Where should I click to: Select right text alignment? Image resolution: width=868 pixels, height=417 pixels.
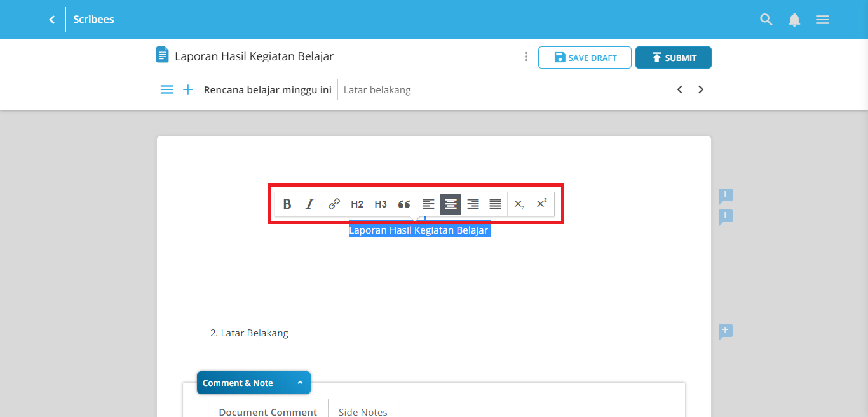[473, 204]
